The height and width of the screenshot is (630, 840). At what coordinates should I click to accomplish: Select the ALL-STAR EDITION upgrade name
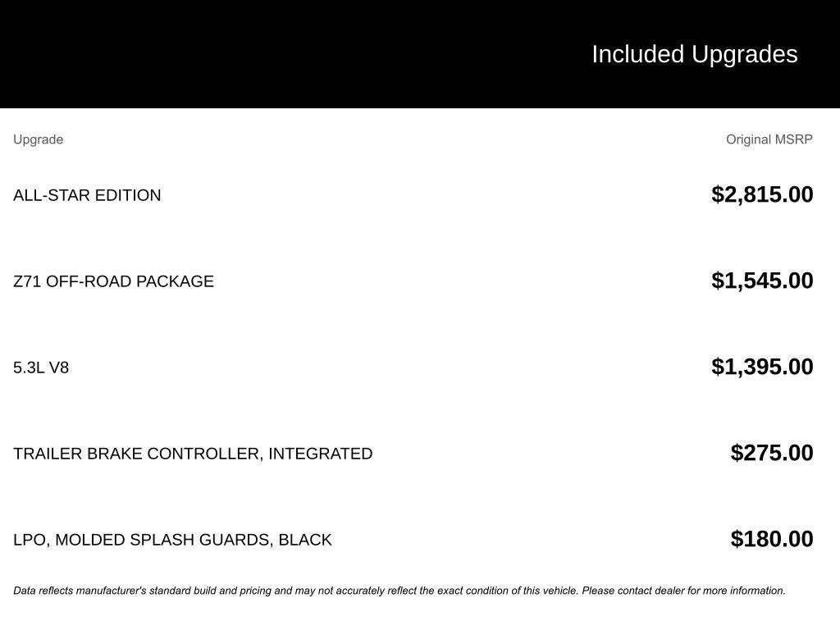tap(87, 195)
